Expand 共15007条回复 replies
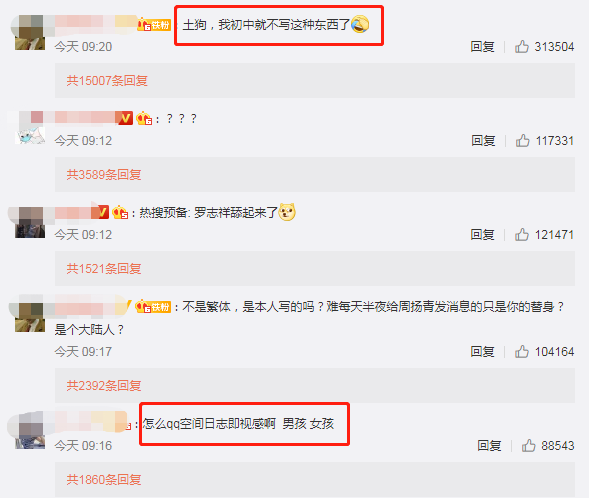Viewport: 589px width, 498px height. pos(107,80)
